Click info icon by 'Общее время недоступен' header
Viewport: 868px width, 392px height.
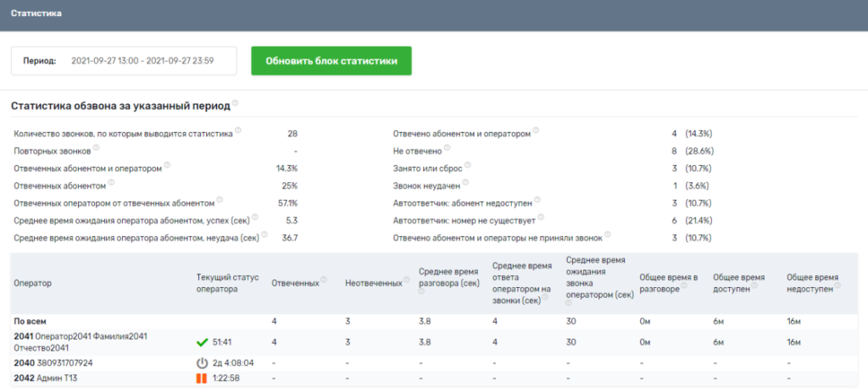[841, 286]
